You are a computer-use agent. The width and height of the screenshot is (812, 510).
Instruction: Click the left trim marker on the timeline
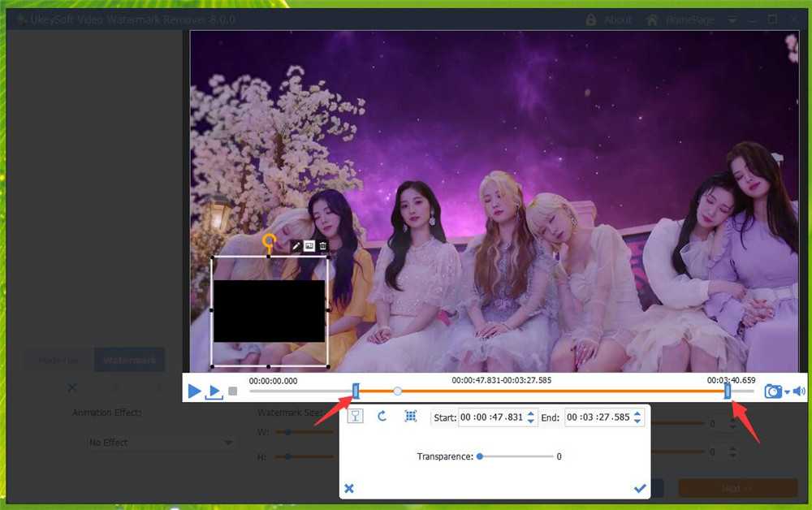tap(355, 391)
